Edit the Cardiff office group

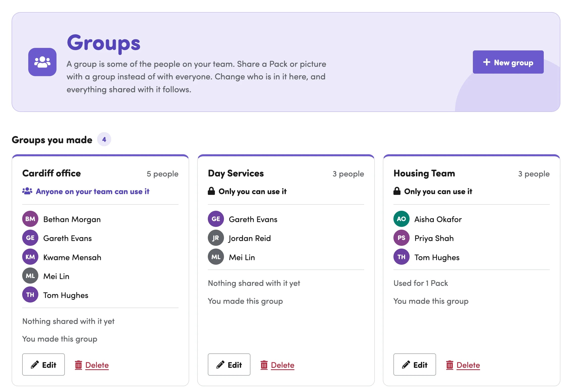tap(43, 365)
